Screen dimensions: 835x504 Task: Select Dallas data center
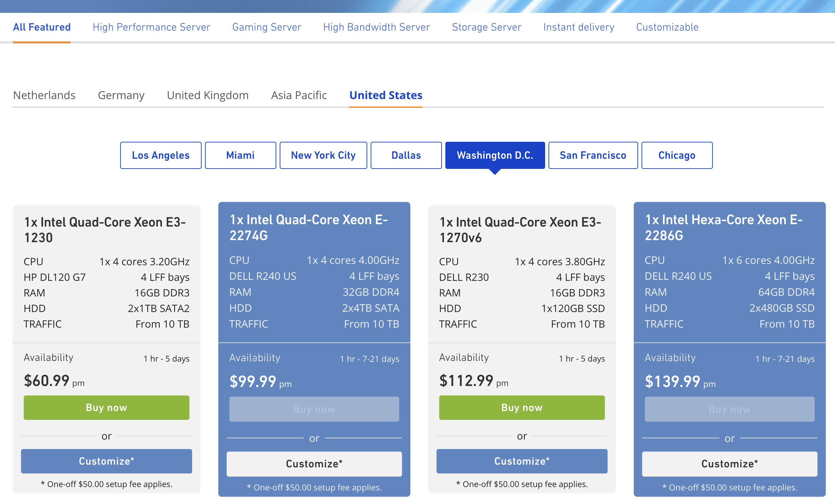click(406, 155)
